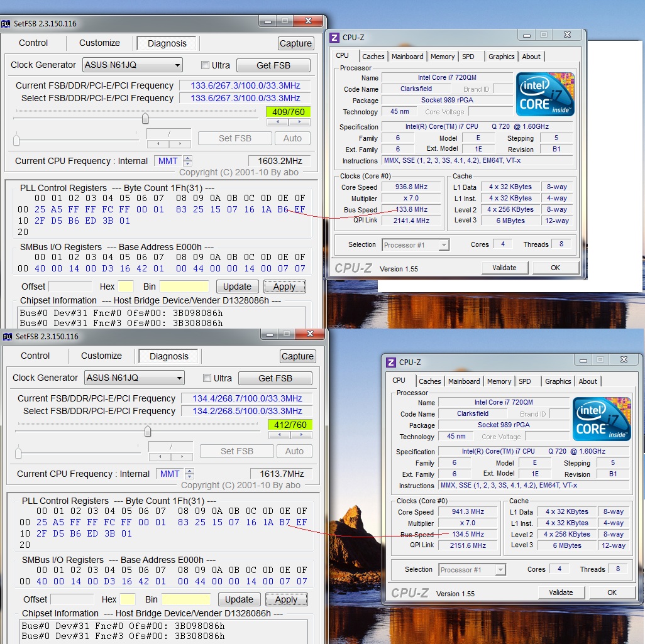The image size is (645, 644).
Task: Click Update button in upper SetFSB
Action: [x=238, y=287]
